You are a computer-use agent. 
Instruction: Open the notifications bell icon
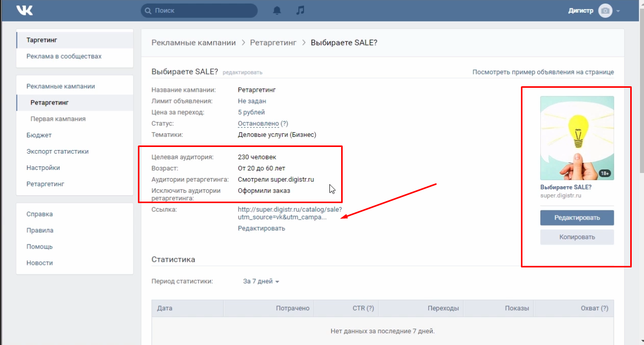click(x=277, y=10)
